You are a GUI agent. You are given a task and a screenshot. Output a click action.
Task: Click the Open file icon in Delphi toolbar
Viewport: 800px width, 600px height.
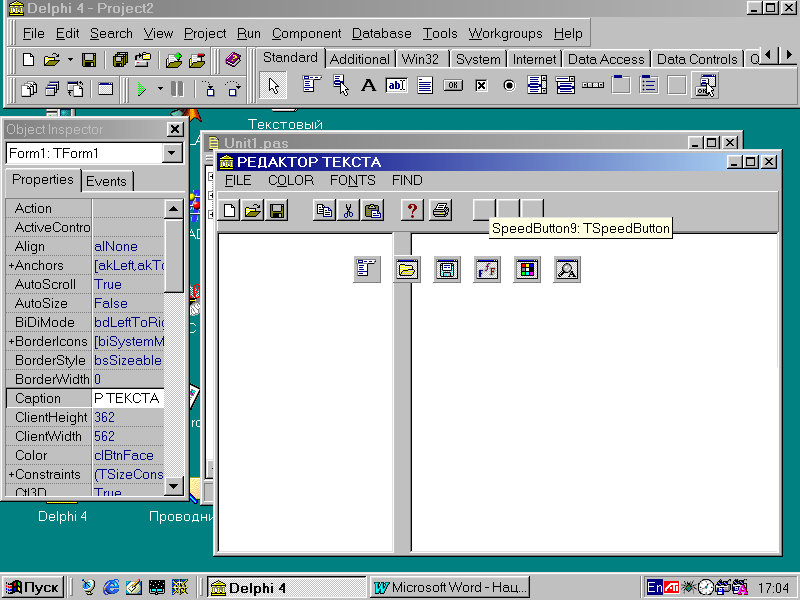pyautogui.click(x=52, y=60)
